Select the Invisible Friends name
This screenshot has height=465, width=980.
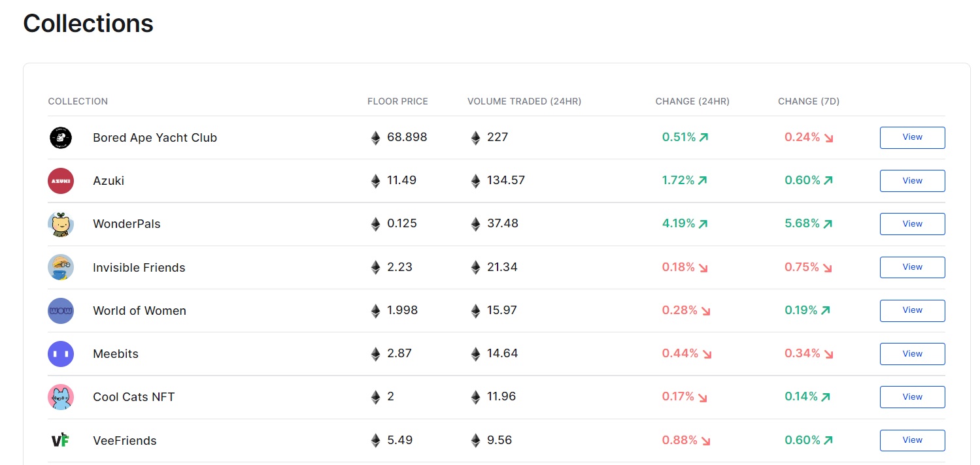click(x=139, y=268)
